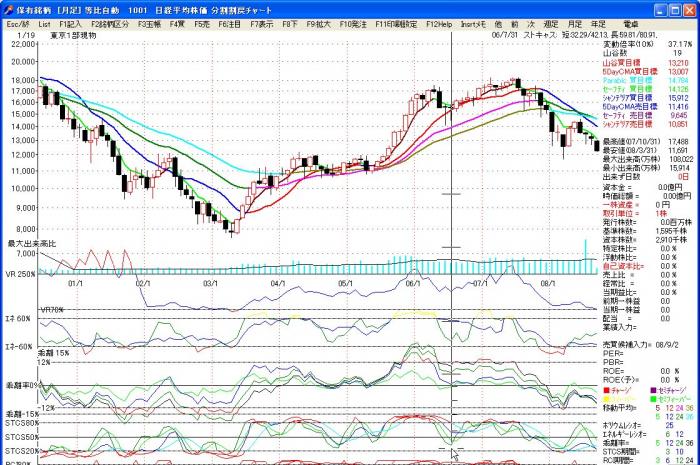
Task: Close the chart window
Action: [689, 10]
